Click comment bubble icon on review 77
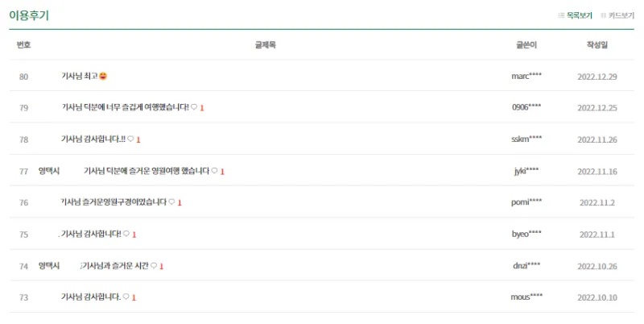The height and width of the screenshot is (324, 644). click(x=214, y=171)
